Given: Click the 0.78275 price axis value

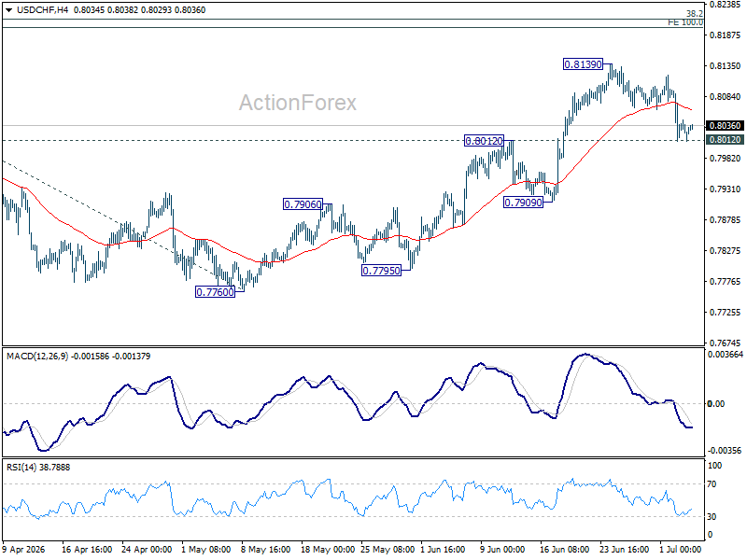Looking at the screenshot, I should (x=726, y=250).
